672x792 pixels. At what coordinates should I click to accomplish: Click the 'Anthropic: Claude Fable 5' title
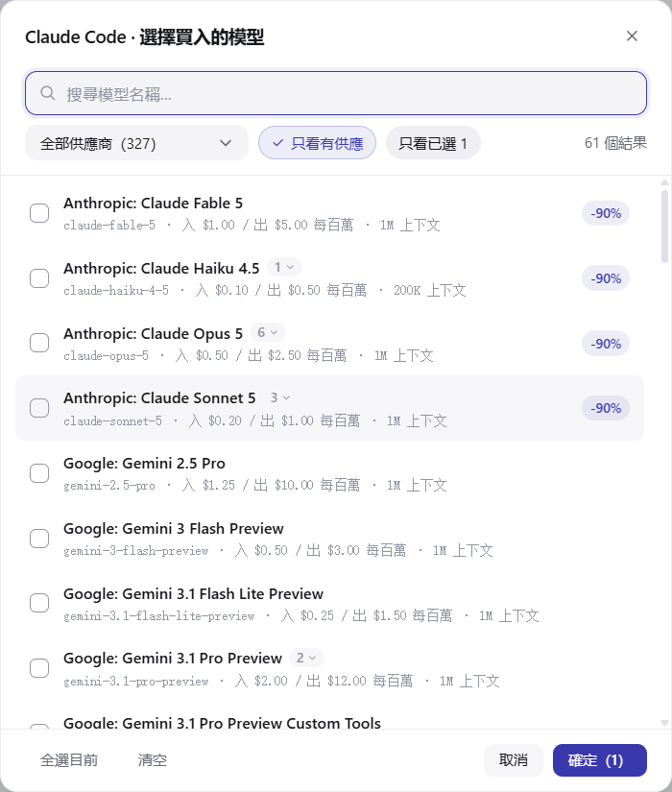pyautogui.click(x=153, y=204)
